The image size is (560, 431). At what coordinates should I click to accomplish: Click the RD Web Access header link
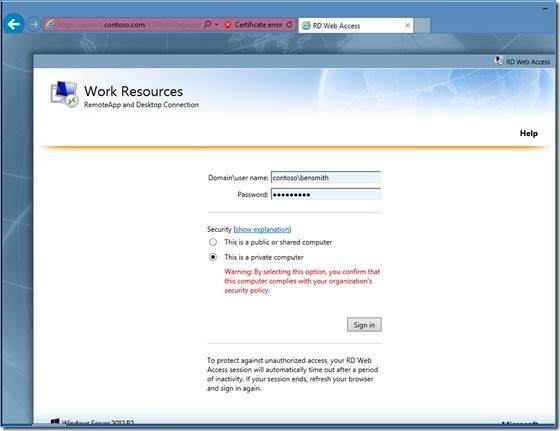(528, 62)
